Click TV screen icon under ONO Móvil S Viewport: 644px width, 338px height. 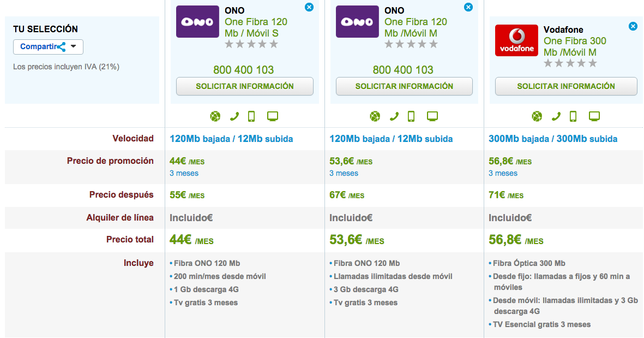coord(272,117)
